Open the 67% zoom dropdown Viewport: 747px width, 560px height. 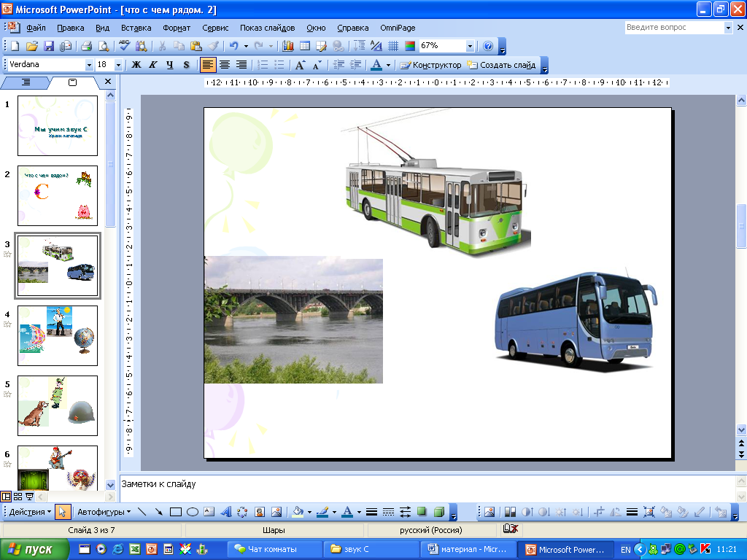tap(471, 46)
